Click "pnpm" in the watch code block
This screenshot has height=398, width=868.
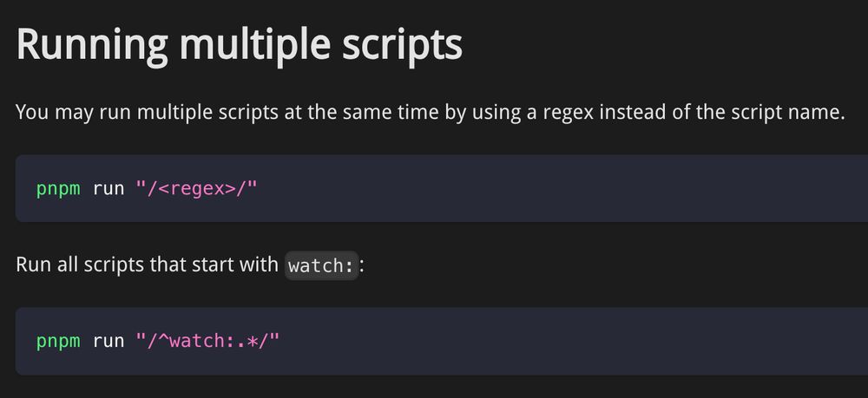click(59, 341)
